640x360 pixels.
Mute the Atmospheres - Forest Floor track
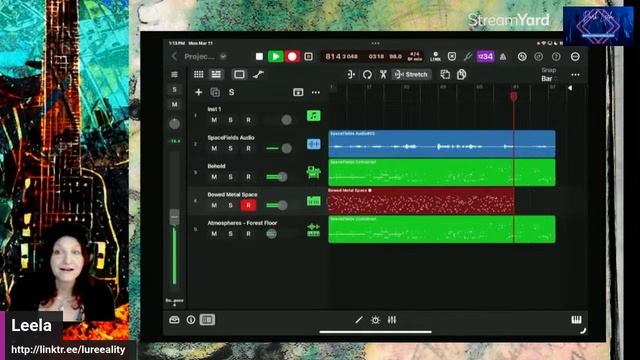pos(214,234)
